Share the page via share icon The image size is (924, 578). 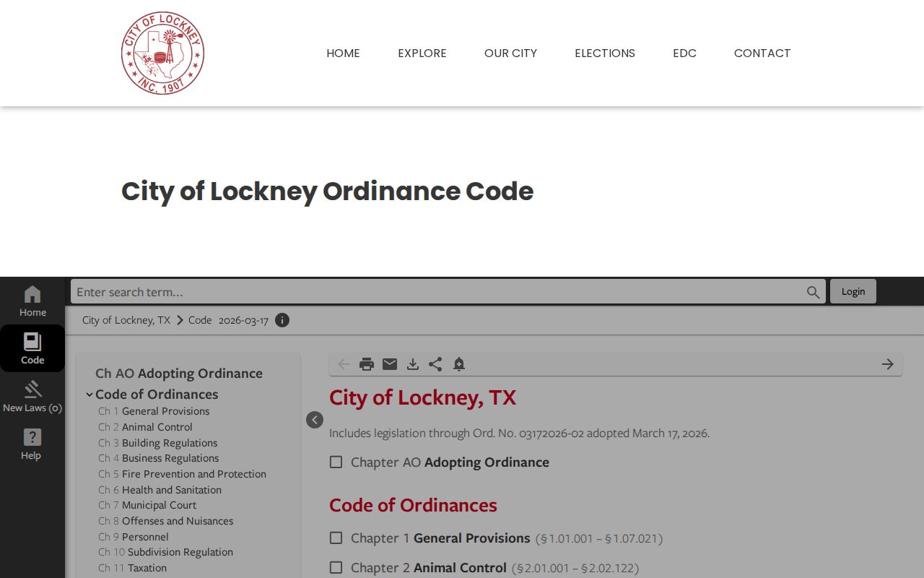click(x=435, y=364)
